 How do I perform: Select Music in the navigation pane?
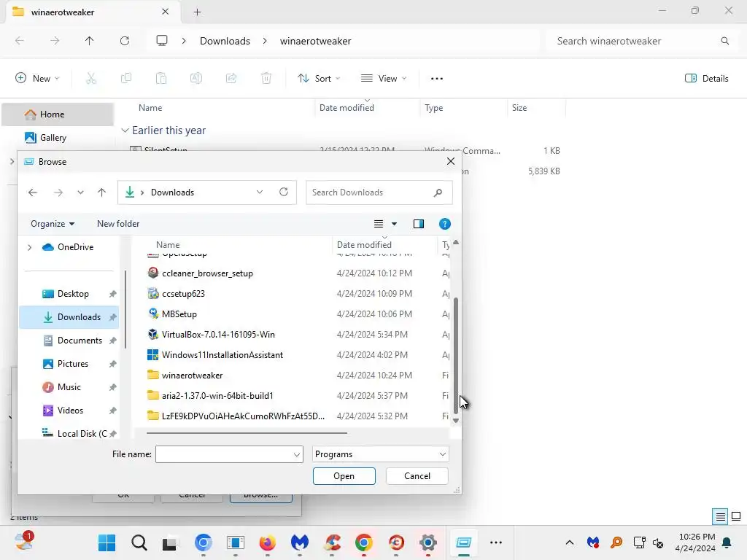pos(69,387)
